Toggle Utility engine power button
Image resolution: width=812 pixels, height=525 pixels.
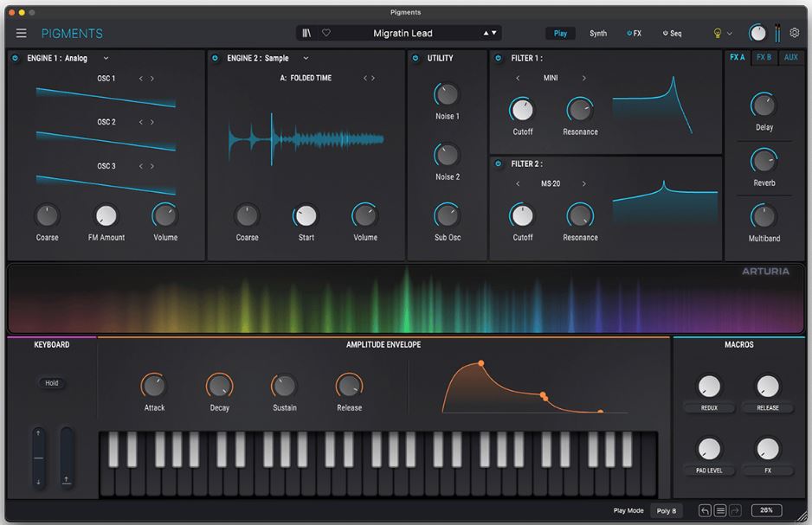point(416,58)
